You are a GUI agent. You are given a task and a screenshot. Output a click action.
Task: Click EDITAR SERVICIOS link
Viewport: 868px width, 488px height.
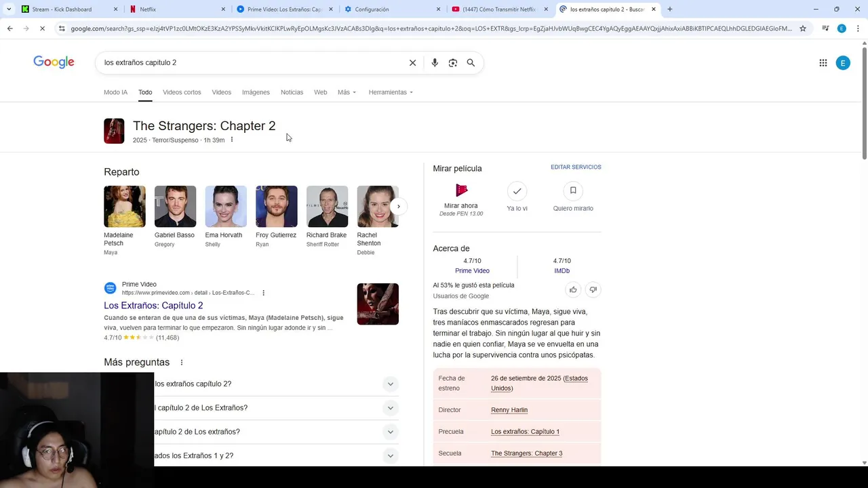(x=576, y=167)
